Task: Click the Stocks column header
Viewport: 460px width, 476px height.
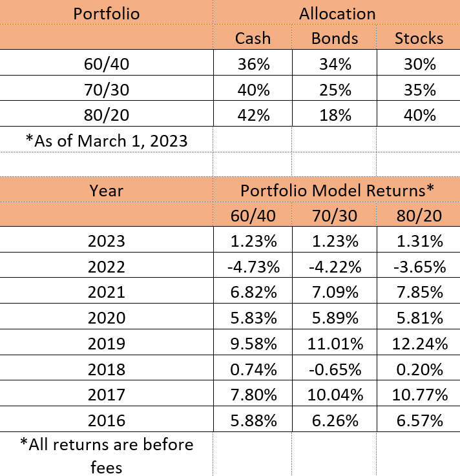Action: point(419,37)
